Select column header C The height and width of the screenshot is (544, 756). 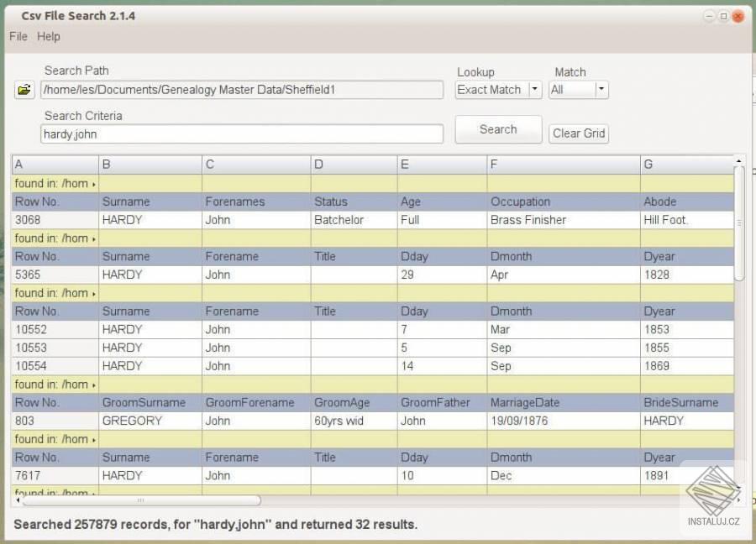click(x=256, y=165)
